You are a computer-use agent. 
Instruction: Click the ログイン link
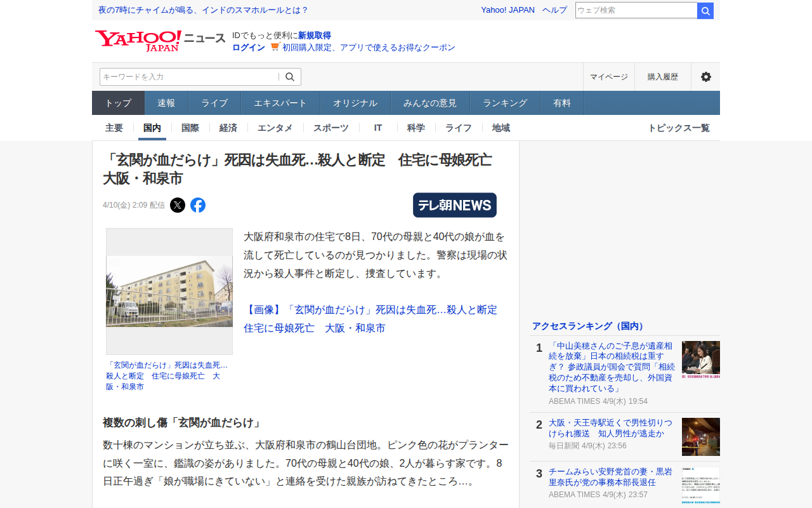tap(249, 48)
